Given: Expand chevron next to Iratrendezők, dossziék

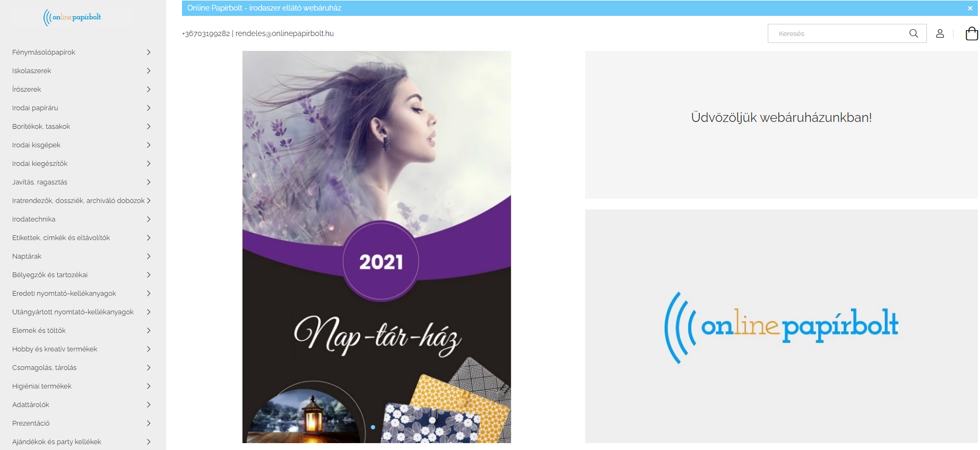Looking at the screenshot, I should coord(149,200).
